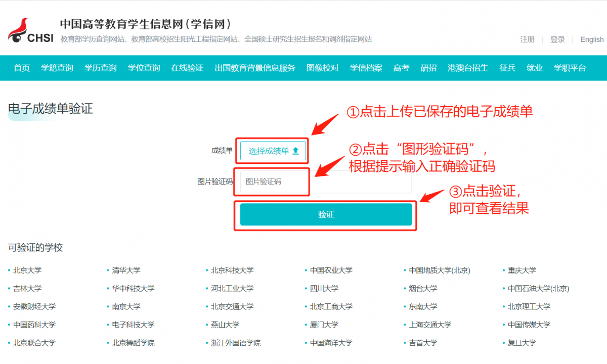Viewport: 607px width, 364px height.
Task: Select 重庆大学 in the school list
Action: pos(522,270)
